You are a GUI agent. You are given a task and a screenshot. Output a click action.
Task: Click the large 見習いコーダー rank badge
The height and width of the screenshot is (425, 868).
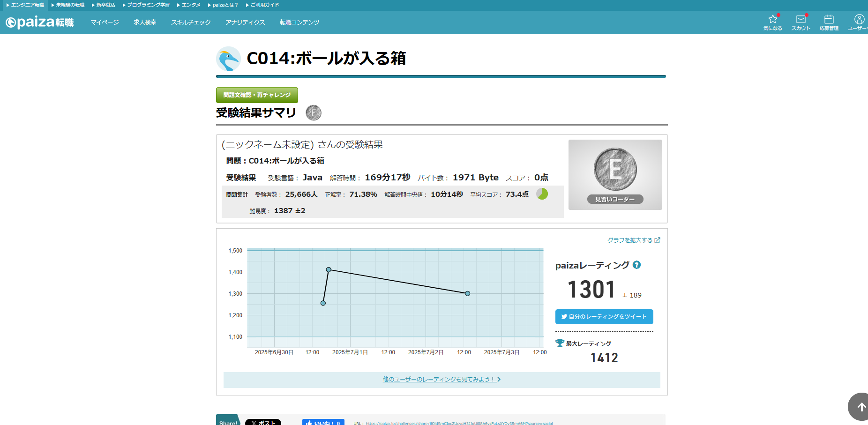(615, 174)
